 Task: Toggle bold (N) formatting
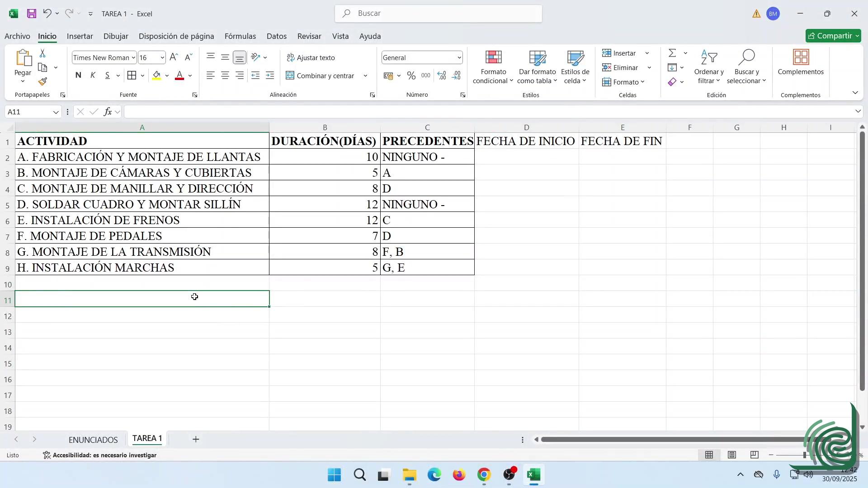(x=78, y=75)
